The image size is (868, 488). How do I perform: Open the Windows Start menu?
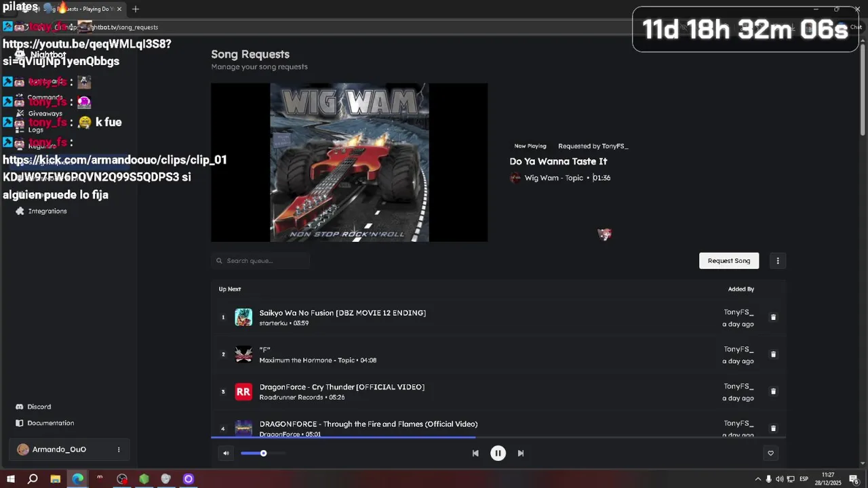10,479
